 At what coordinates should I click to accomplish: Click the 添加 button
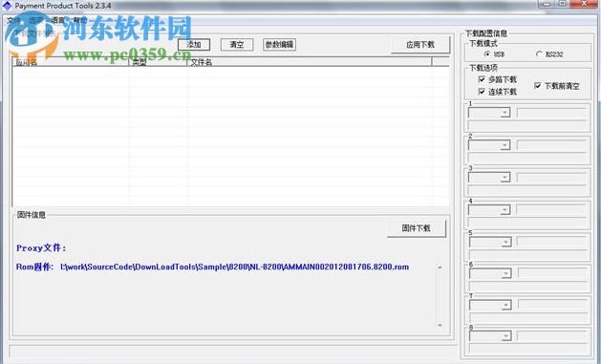(x=194, y=45)
